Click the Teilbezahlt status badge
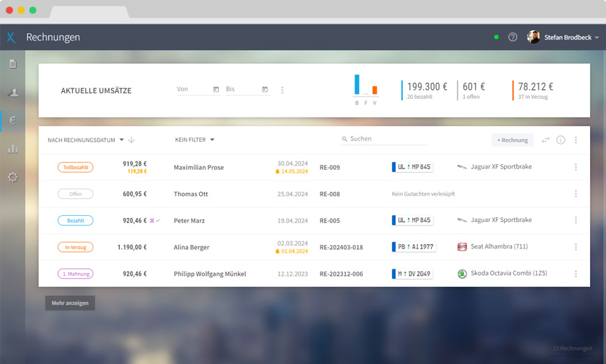 point(75,167)
